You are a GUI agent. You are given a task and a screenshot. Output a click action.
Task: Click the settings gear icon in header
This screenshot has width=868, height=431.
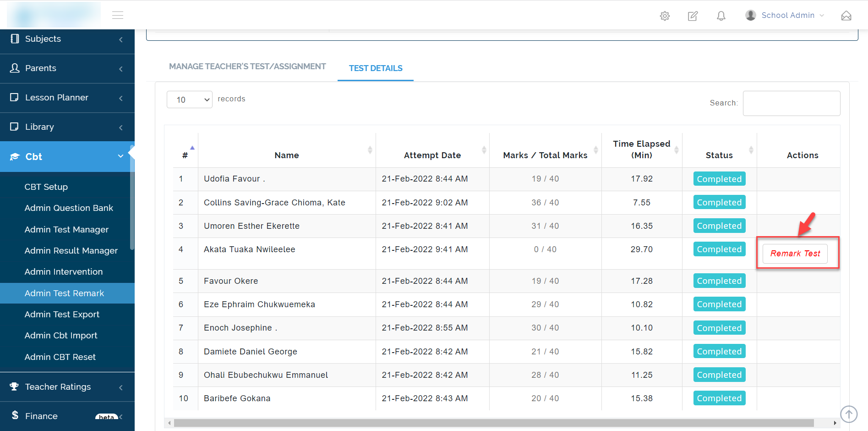665,16
